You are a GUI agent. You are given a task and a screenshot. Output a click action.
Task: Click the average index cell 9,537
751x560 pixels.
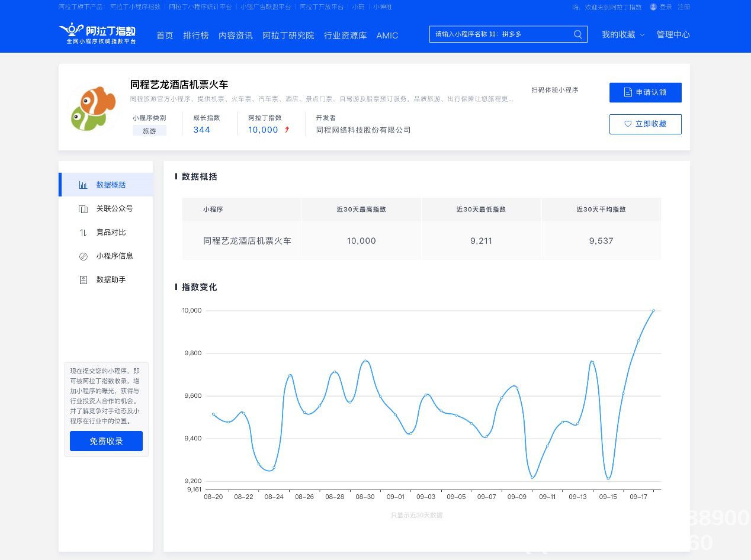601,241
